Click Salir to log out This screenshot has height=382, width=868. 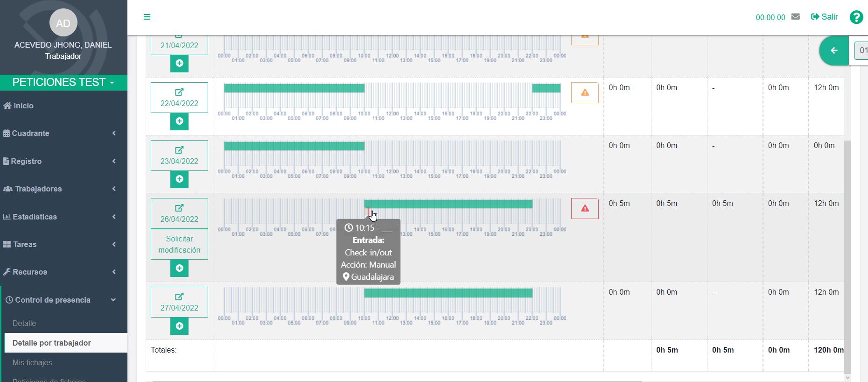[825, 17]
